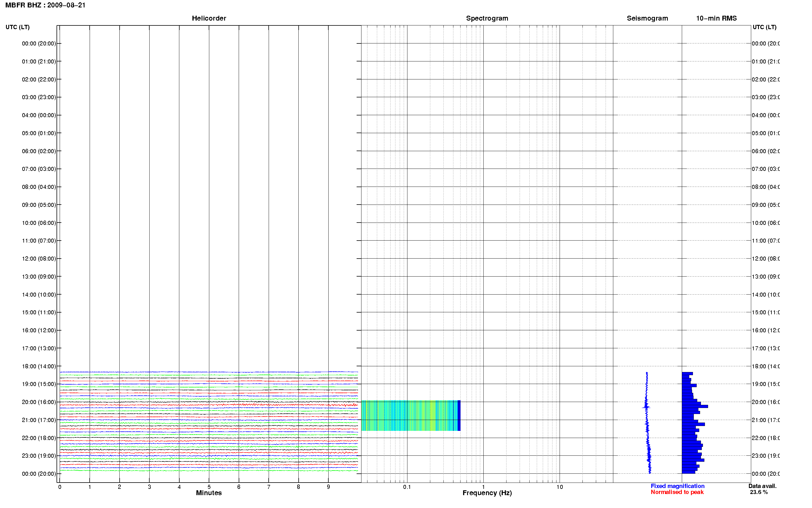Click the '9' minutes tick label
Viewport: 812px width, 508px height.
[x=328, y=487]
